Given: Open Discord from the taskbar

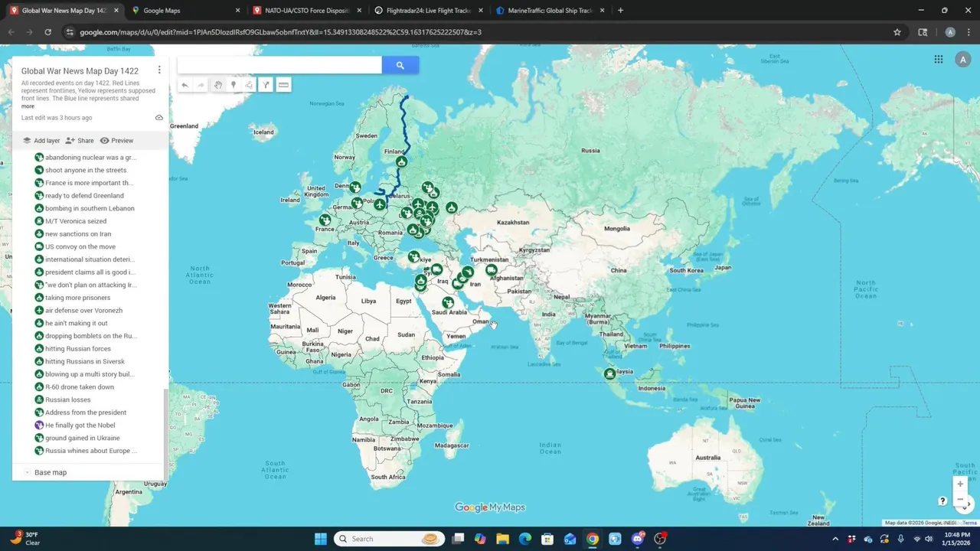Looking at the screenshot, I should click(x=638, y=539).
